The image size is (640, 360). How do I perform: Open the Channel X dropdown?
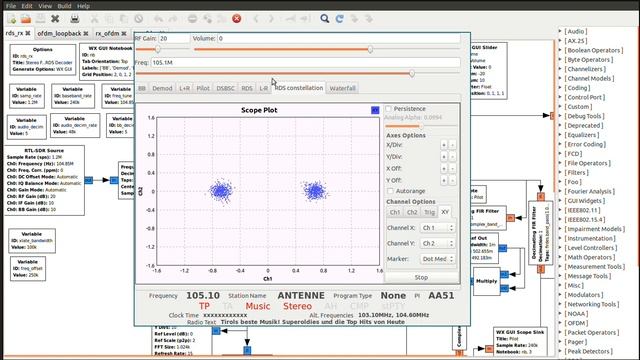(438, 228)
